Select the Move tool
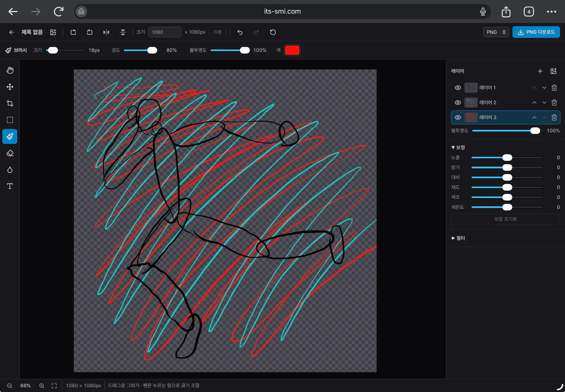This screenshot has height=392, width=565. coord(10,87)
